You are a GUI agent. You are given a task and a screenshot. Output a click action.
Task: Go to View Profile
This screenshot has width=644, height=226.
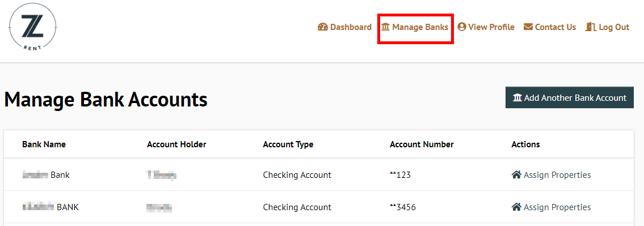point(486,27)
